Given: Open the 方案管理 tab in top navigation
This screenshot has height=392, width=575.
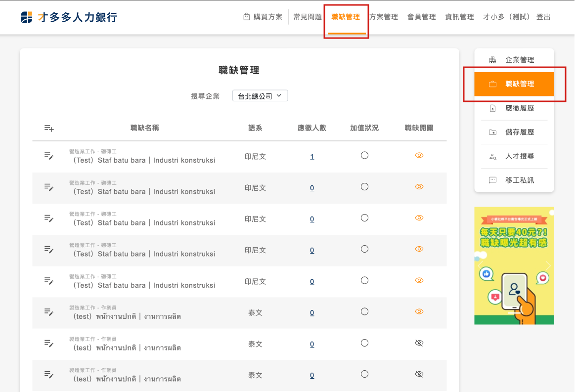Looking at the screenshot, I should pyautogui.click(x=384, y=17).
